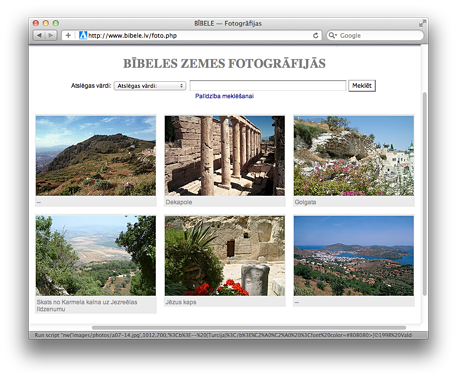Open Google search magnifier dropdown
457x379 pixels.
click(332, 35)
